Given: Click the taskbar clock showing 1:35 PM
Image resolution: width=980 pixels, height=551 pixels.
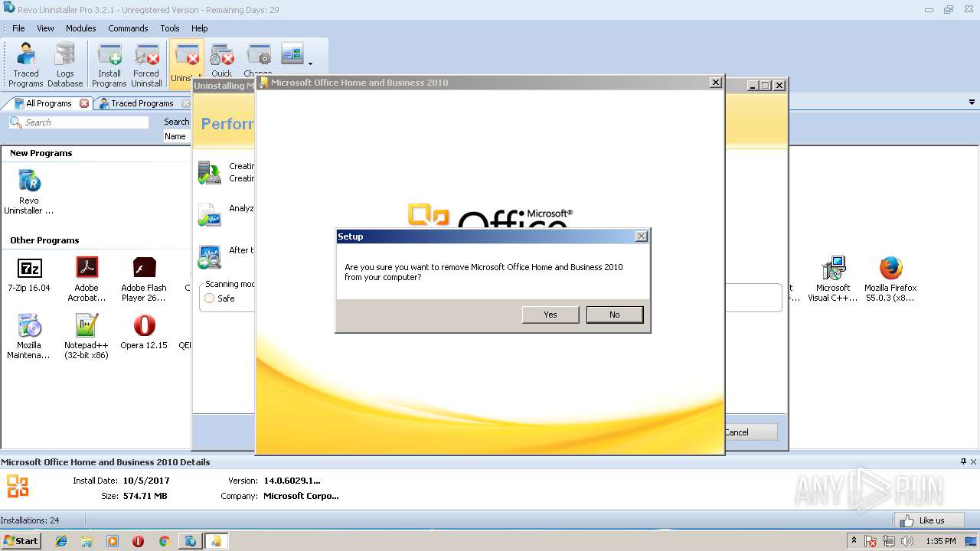Looking at the screenshot, I should (x=940, y=541).
